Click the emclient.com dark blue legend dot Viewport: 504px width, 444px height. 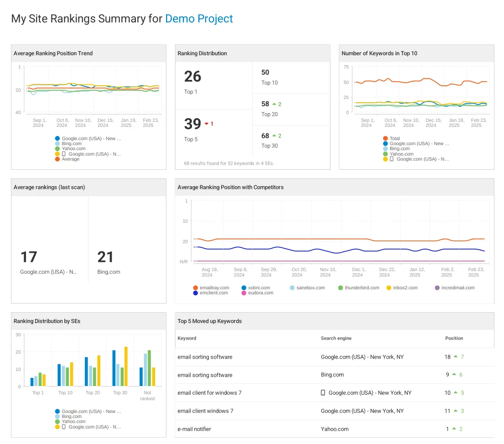click(195, 293)
